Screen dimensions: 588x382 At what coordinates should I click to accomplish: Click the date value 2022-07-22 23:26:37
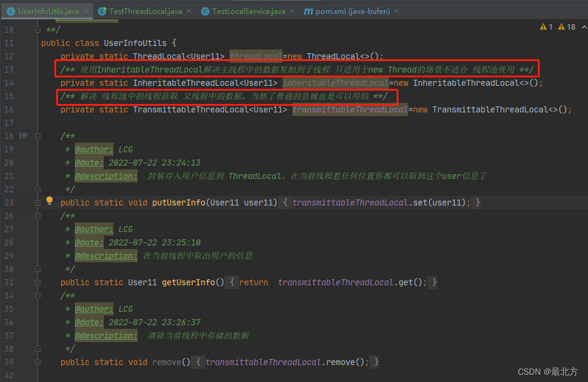tap(155, 322)
